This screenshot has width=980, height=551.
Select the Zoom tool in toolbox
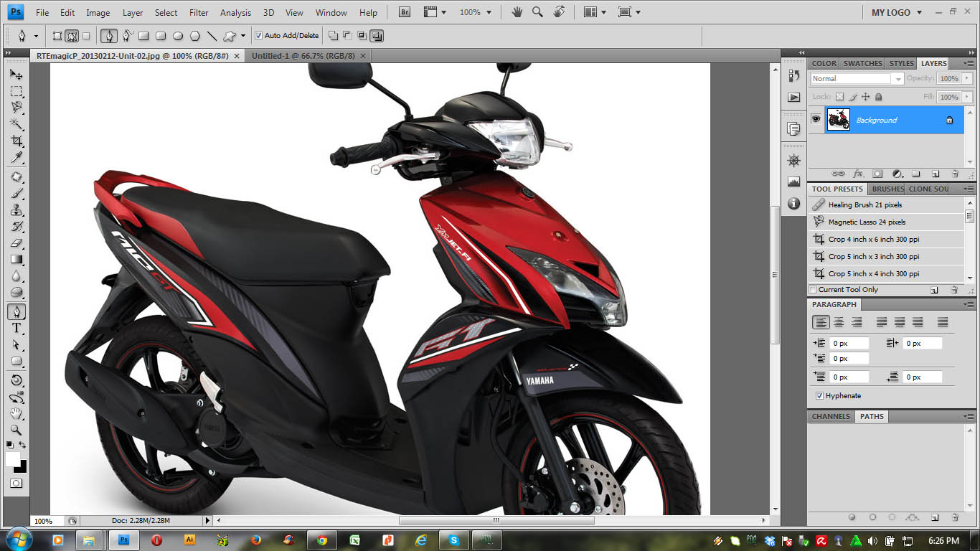[16, 430]
